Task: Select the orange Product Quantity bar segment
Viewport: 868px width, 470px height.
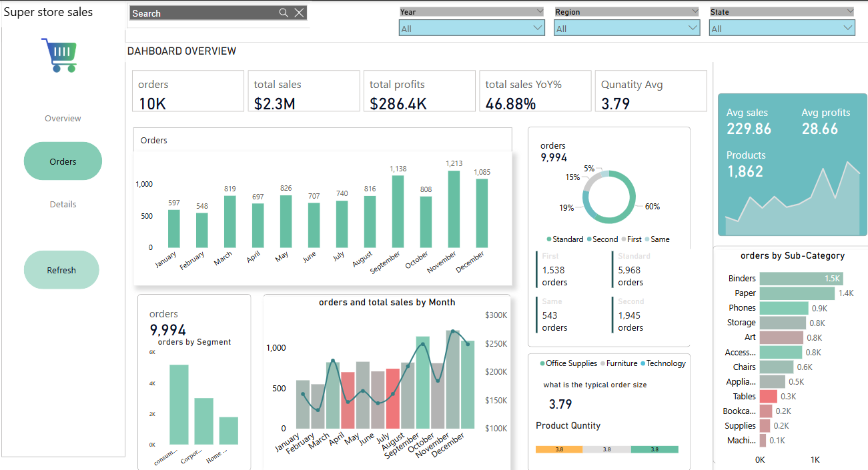Action: click(x=558, y=450)
